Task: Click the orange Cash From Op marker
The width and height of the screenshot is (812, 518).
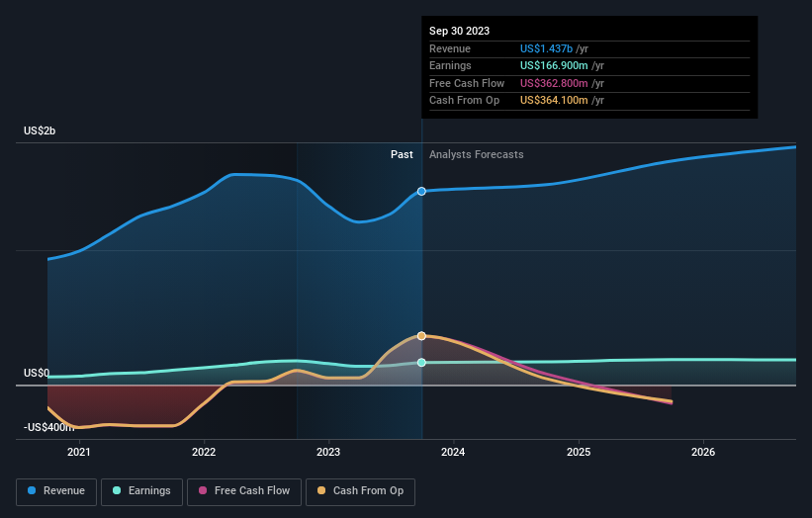Action: click(421, 336)
